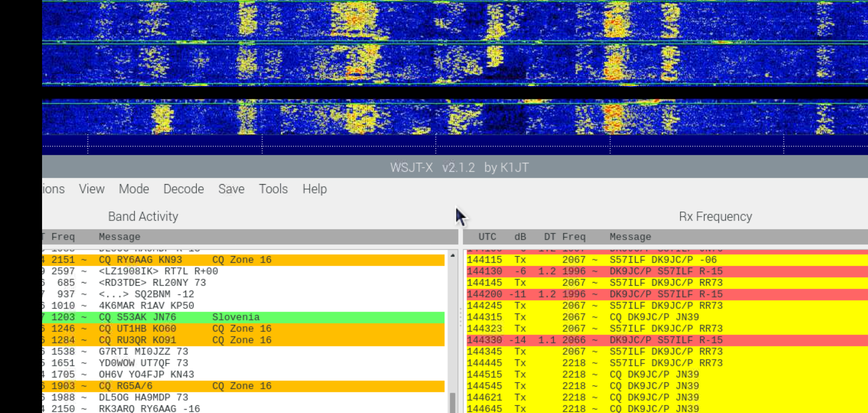Click the Band Activity Freq column header
Viewport: 868px width, 413px height.
click(63, 237)
